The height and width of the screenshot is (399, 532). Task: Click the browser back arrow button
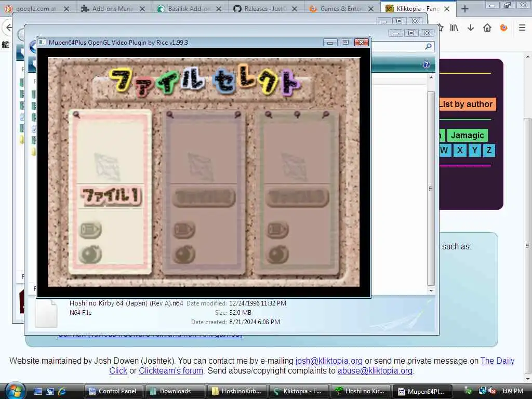[x=8, y=28]
